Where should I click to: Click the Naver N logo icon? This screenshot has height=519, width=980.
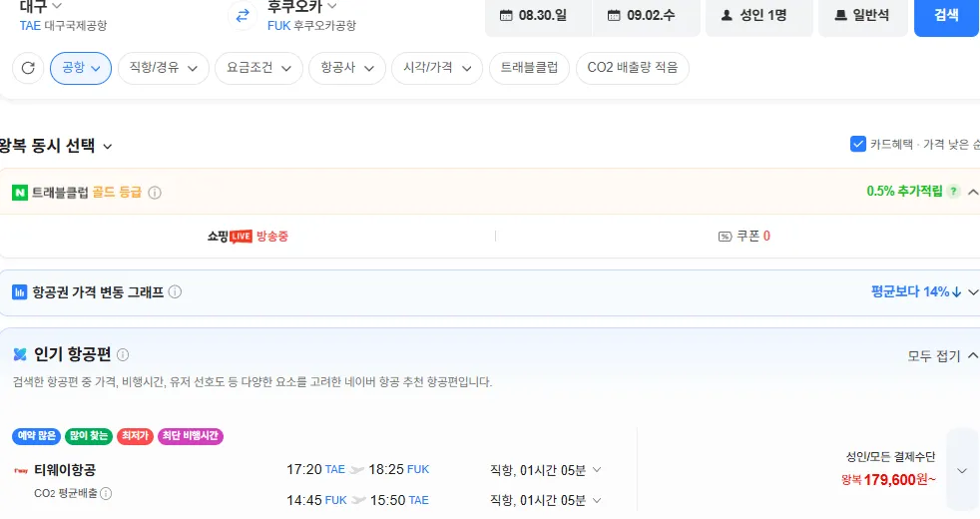pos(19,193)
